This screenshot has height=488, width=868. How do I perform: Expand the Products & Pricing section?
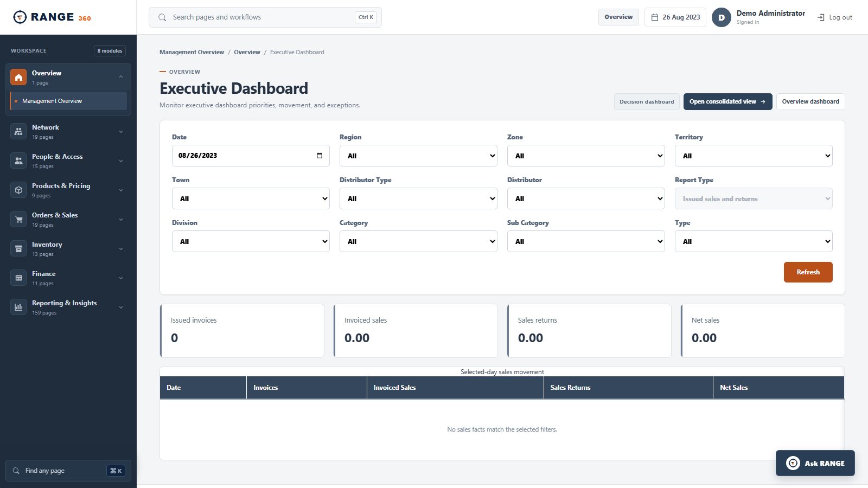(121, 190)
